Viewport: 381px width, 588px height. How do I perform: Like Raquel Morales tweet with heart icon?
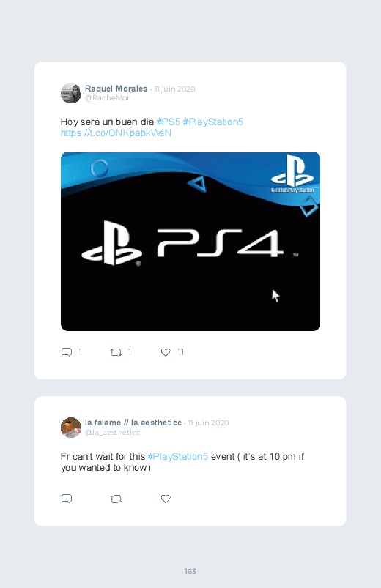tap(166, 352)
